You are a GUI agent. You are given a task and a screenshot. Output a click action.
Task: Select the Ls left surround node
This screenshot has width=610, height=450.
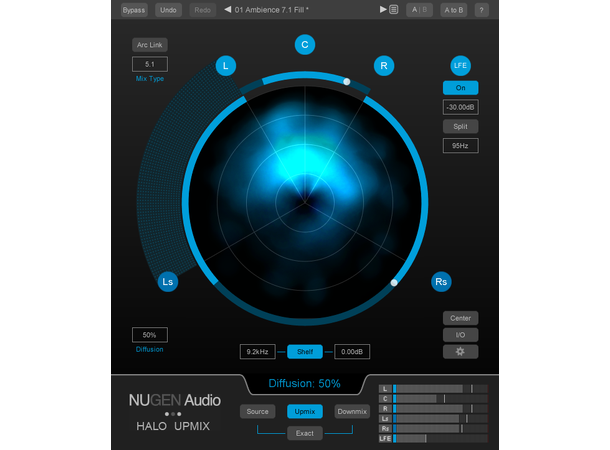point(168,282)
